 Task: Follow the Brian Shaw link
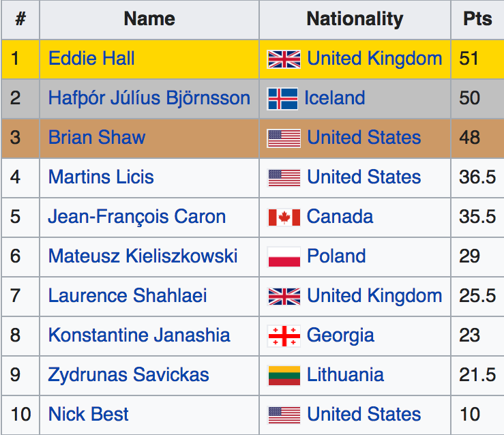coord(97,138)
